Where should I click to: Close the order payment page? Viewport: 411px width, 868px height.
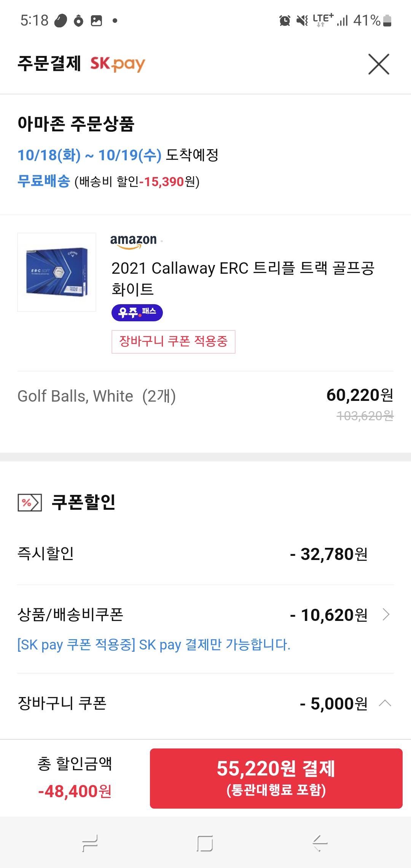pyautogui.click(x=379, y=64)
